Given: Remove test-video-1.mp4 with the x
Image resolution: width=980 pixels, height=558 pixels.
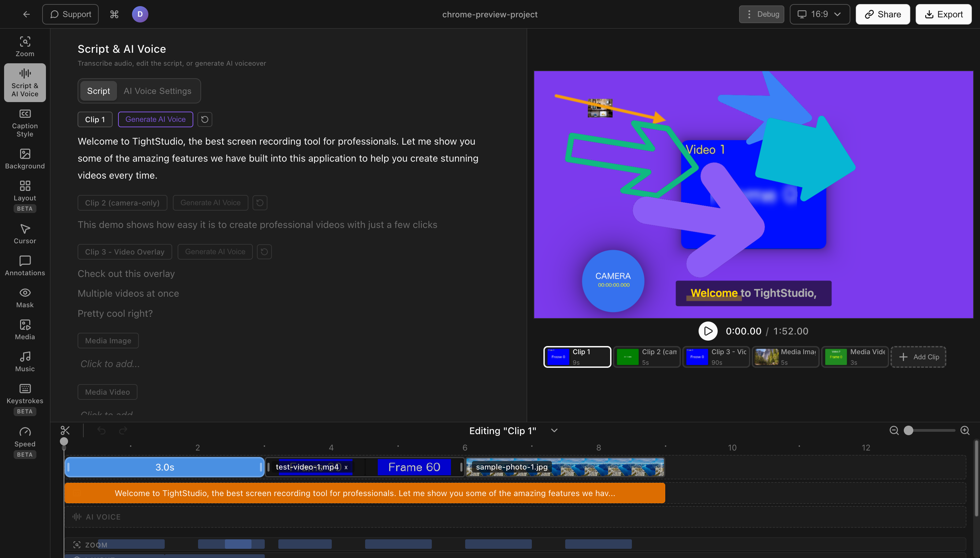Looking at the screenshot, I should [x=346, y=467].
